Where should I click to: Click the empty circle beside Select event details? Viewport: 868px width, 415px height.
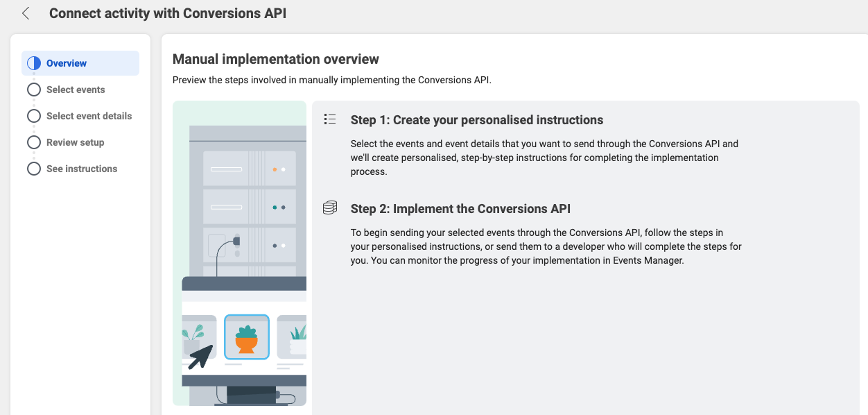[34, 116]
